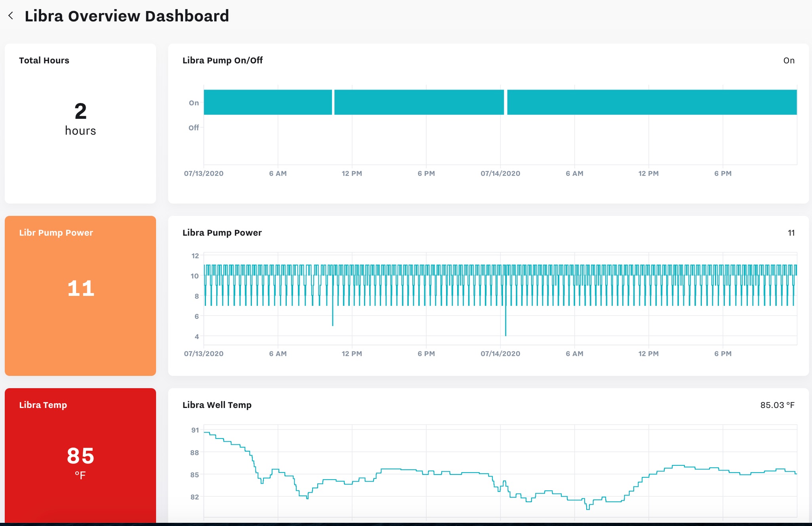
Task: Click 07/13/2020 date label under On/Off chart
Action: point(204,173)
